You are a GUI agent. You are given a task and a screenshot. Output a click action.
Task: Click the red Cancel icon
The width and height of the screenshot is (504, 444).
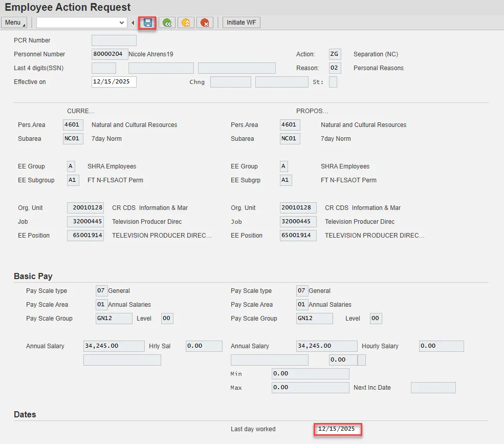205,23
